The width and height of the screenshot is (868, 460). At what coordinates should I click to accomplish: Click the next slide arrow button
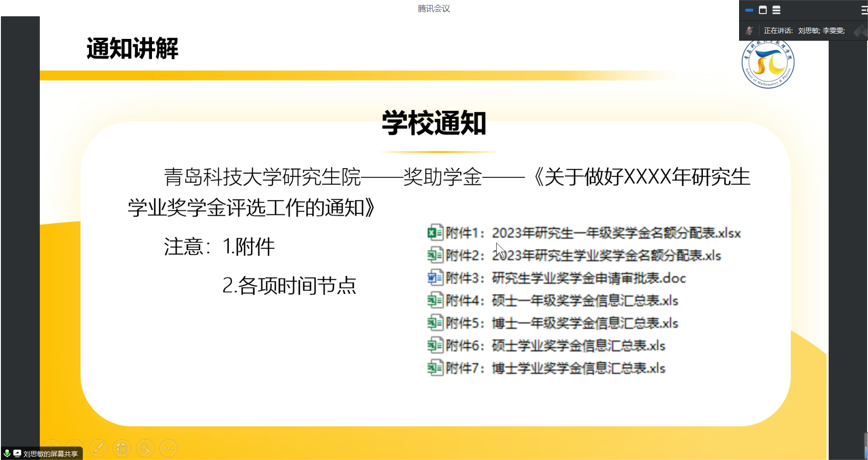(75, 448)
